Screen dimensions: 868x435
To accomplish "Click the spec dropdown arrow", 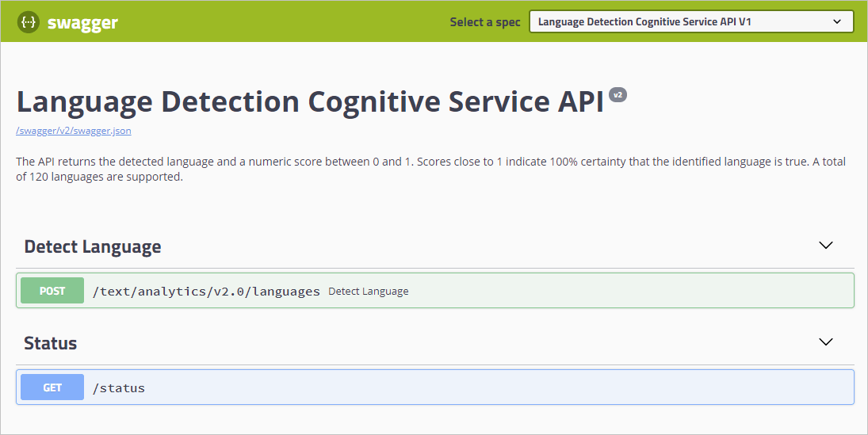I will [x=837, y=21].
